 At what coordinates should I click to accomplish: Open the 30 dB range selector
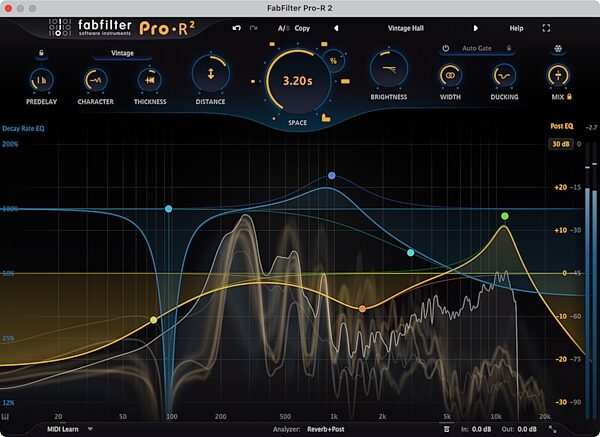[561, 144]
